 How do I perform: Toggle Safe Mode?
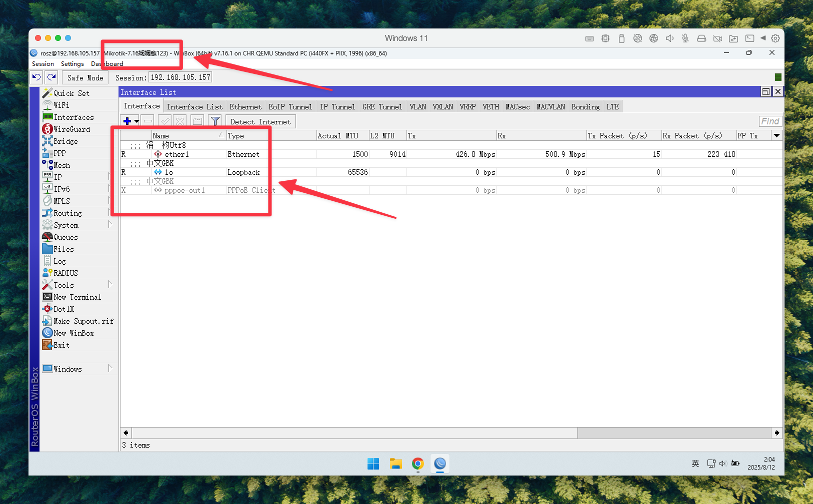(85, 77)
